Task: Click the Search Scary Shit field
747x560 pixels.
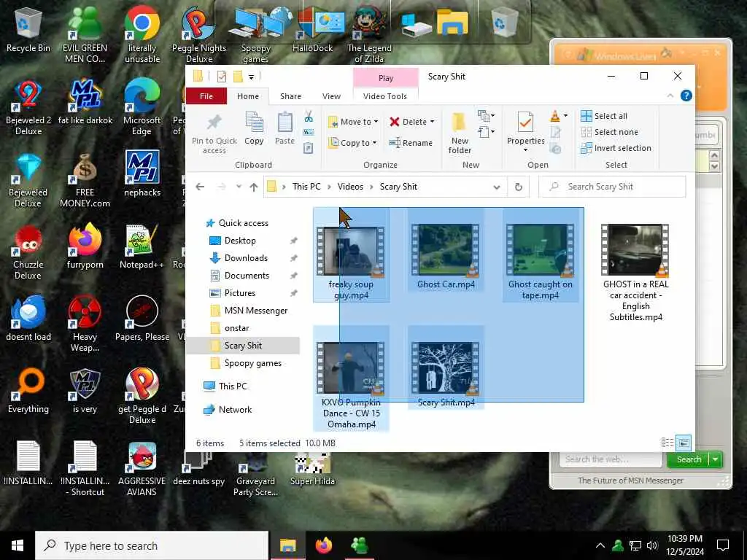Action: 612,187
